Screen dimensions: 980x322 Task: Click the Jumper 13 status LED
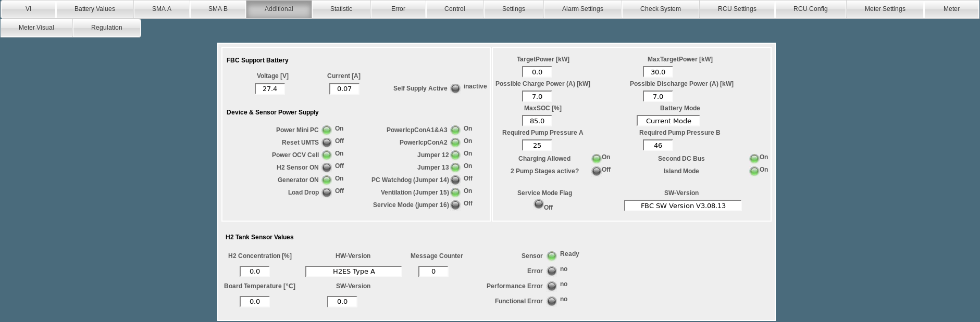455,168
